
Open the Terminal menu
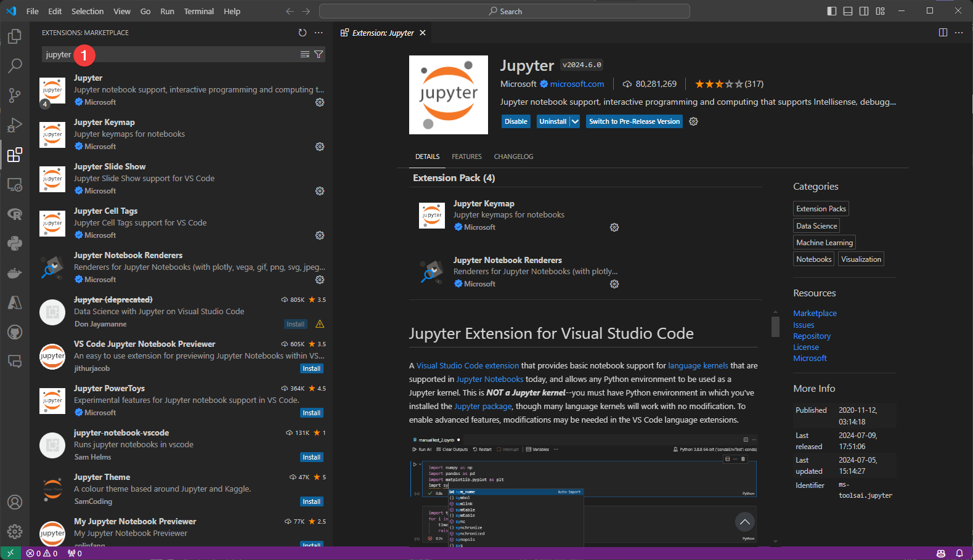click(199, 11)
